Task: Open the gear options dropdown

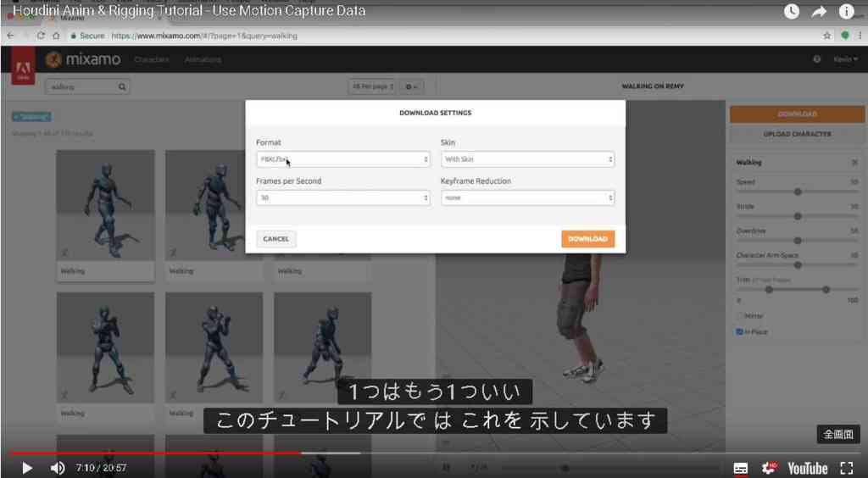Action: 411,86
